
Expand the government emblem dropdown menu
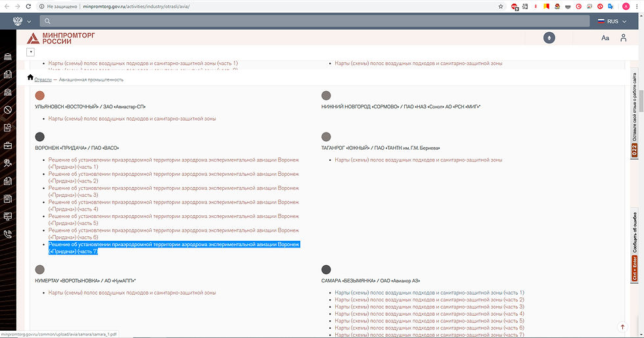pyautogui.click(x=22, y=21)
